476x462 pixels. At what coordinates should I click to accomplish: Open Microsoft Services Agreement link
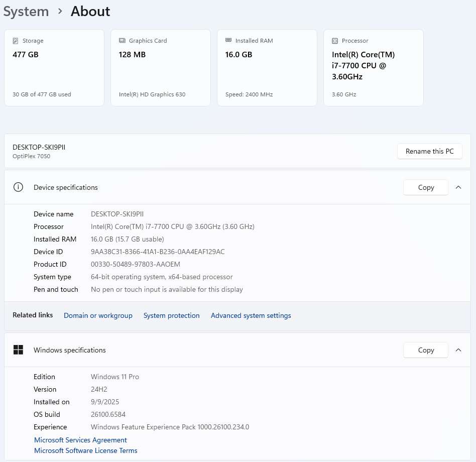(80, 440)
